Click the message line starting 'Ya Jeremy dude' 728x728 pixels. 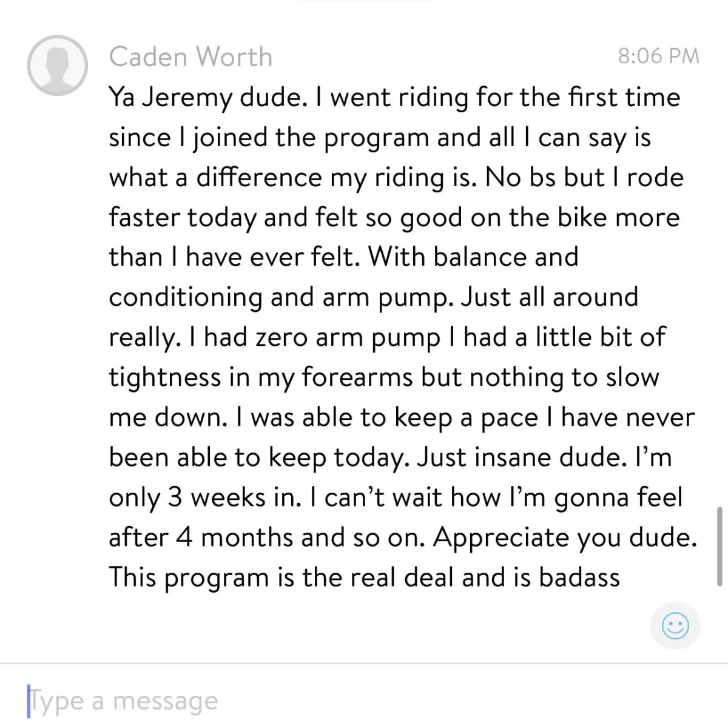click(x=394, y=98)
